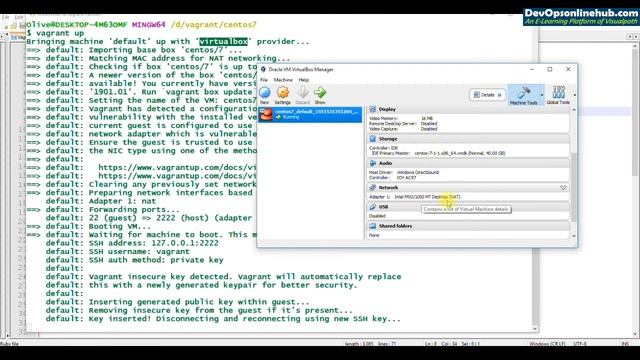Click the Shared folders section header
The image size is (640, 360).
[468, 226]
